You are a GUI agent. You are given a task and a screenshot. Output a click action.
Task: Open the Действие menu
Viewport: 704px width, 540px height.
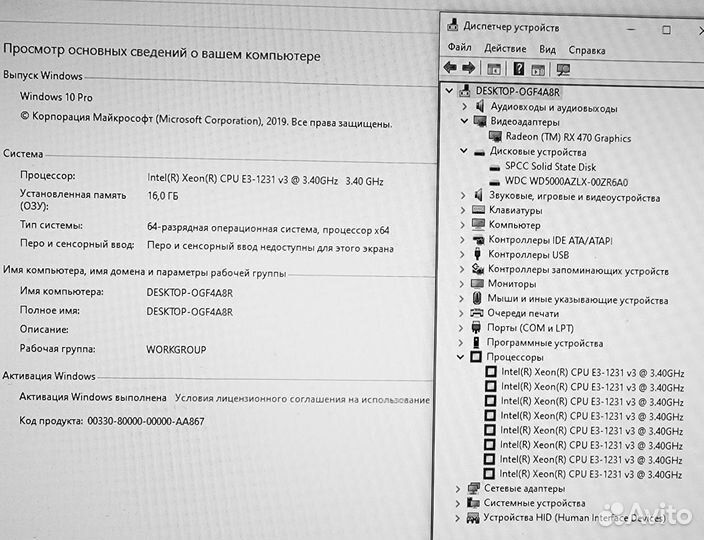pos(505,48)
